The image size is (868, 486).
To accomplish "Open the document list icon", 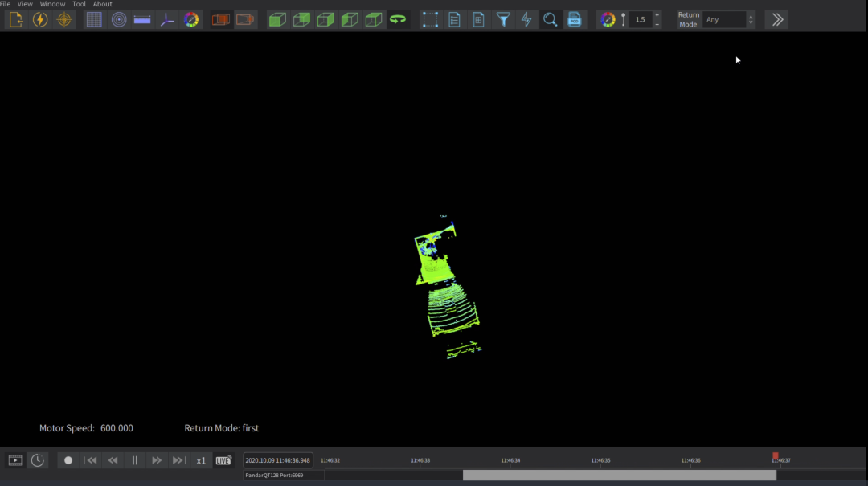I will click(454, 20).
